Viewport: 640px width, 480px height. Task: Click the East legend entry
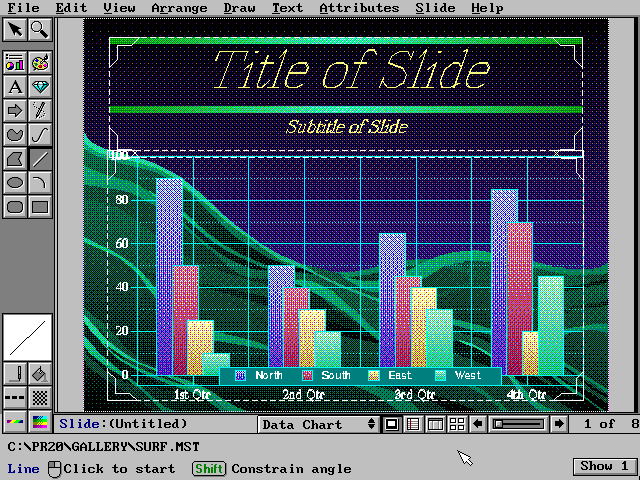coord(390,376)
